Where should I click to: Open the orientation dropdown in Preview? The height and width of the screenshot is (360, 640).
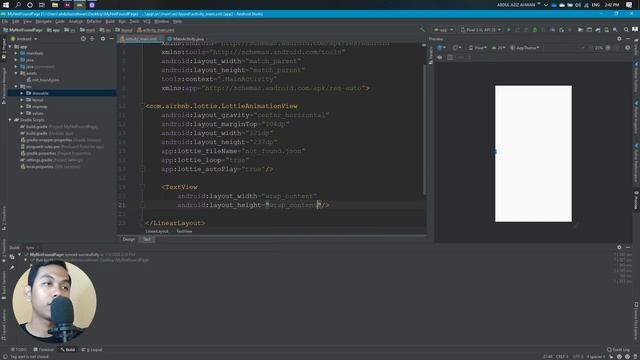[x=457, y=48]
